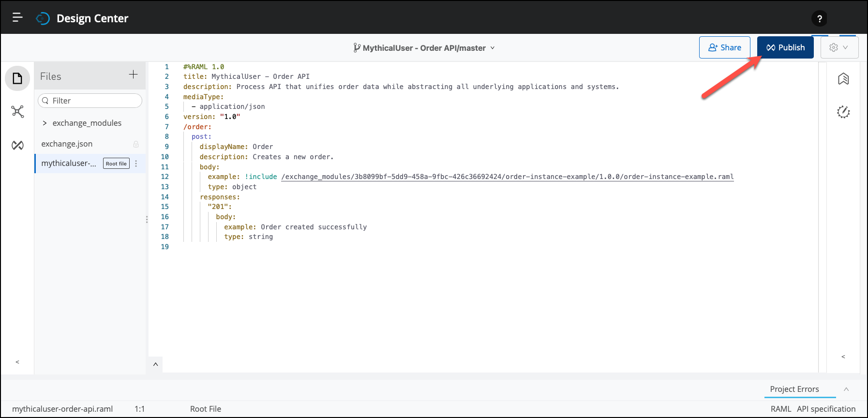The image size is (868, 418).
Task: Select the mythicaluser root file
Action: click(x=69, y=163)
